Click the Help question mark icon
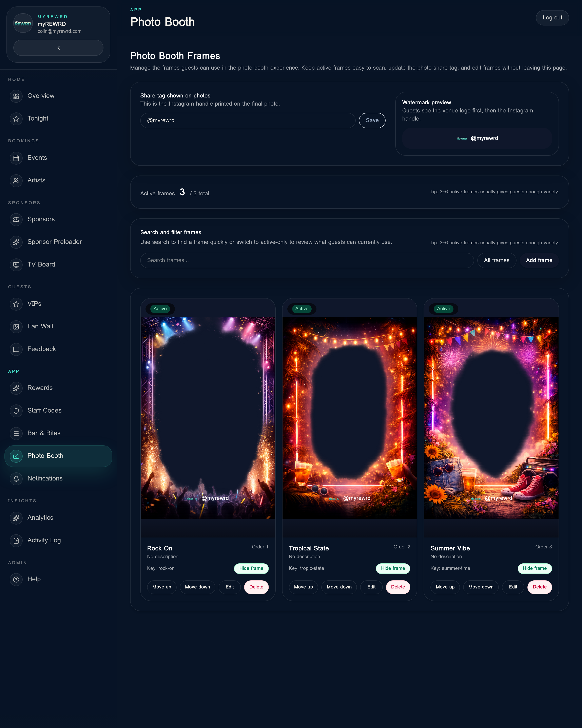Screen dimensions: 582x728 tap(16, 579)
